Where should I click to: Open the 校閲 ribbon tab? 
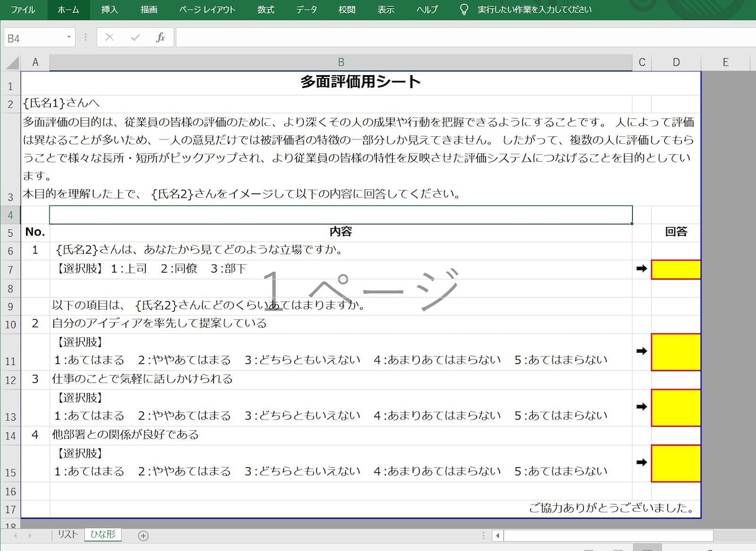pyautogui.click(x=347, y=9)
